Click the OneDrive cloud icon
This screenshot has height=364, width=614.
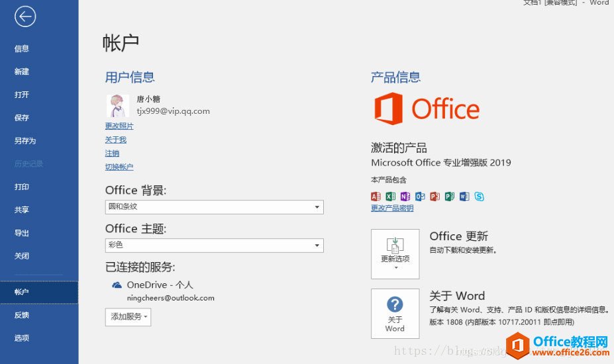pyautogui.click(x=117, y=285)
